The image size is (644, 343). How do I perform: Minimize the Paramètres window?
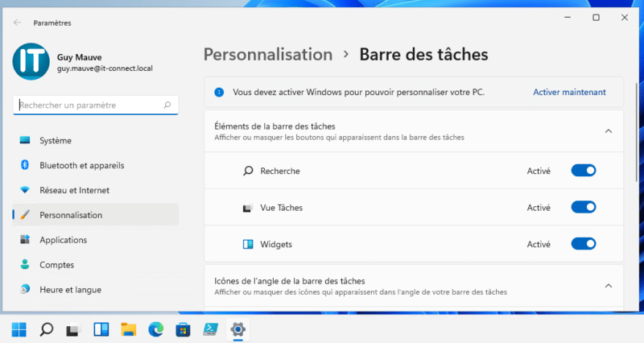[568, 17]
